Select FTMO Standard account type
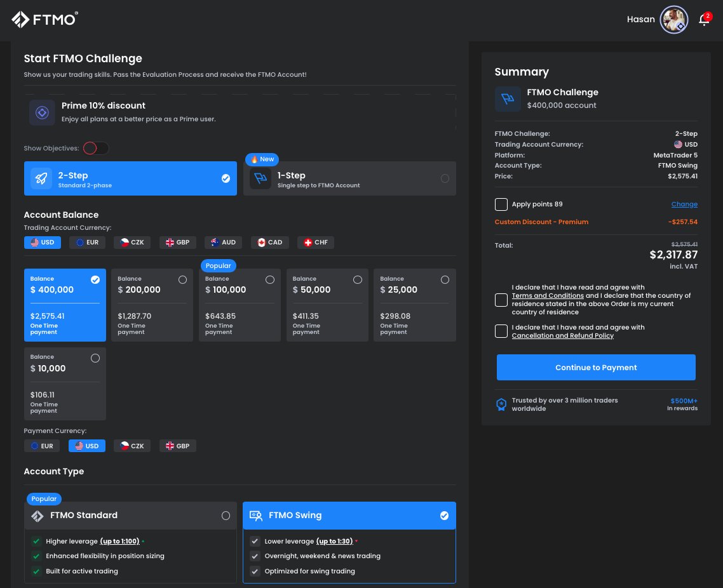The image size is (723, 588). [130, 516]
